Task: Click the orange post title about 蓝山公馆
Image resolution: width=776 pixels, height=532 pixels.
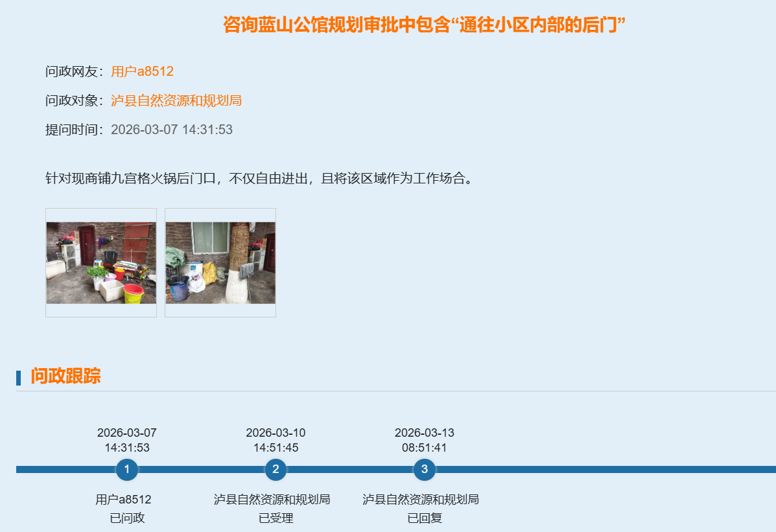Action: [x=424, y=25]
